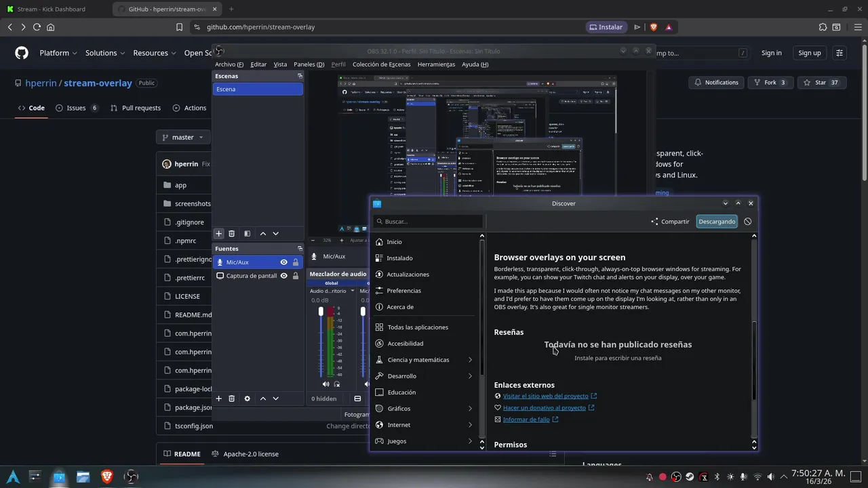The height and width of the screenshot is (488, 868).
Task: Add a new scene in OBS Escenas panel
Action: 218,233
